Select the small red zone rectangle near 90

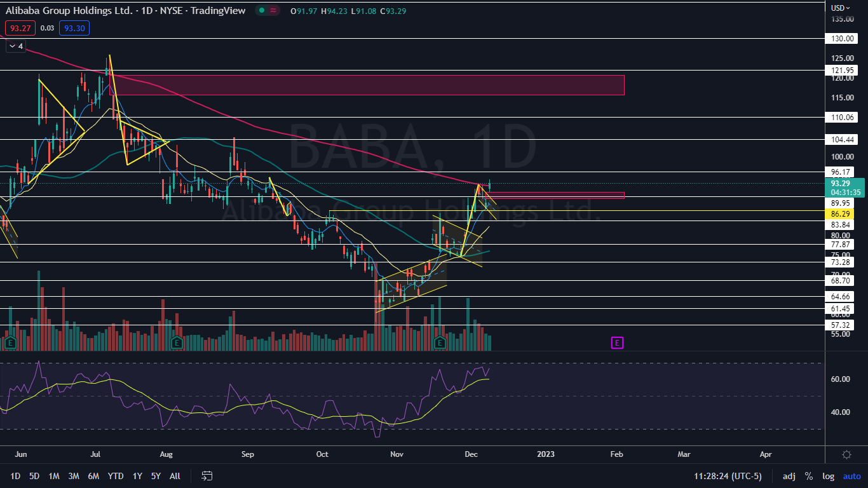(555, 195)
